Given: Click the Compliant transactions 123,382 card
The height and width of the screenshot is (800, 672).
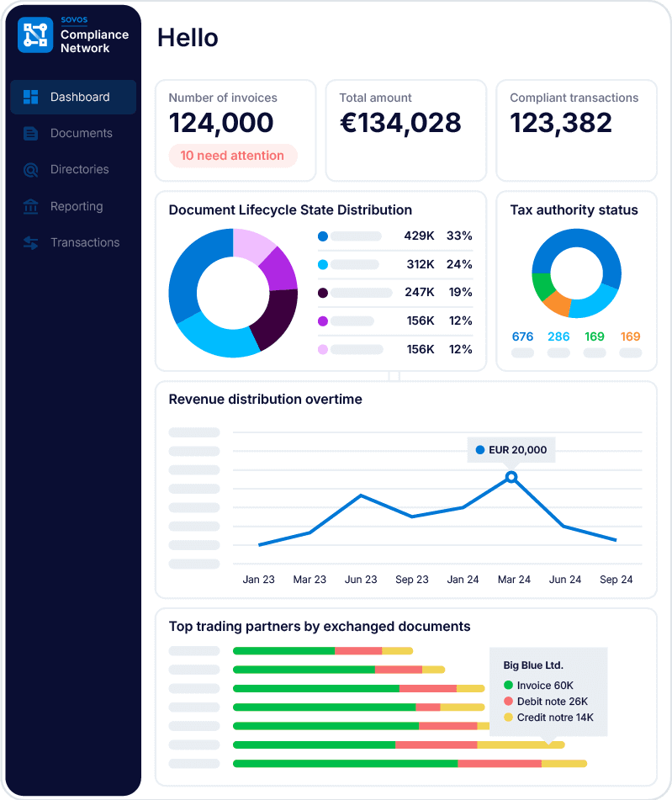Looking at the screenshot, I should click(576, 130).
